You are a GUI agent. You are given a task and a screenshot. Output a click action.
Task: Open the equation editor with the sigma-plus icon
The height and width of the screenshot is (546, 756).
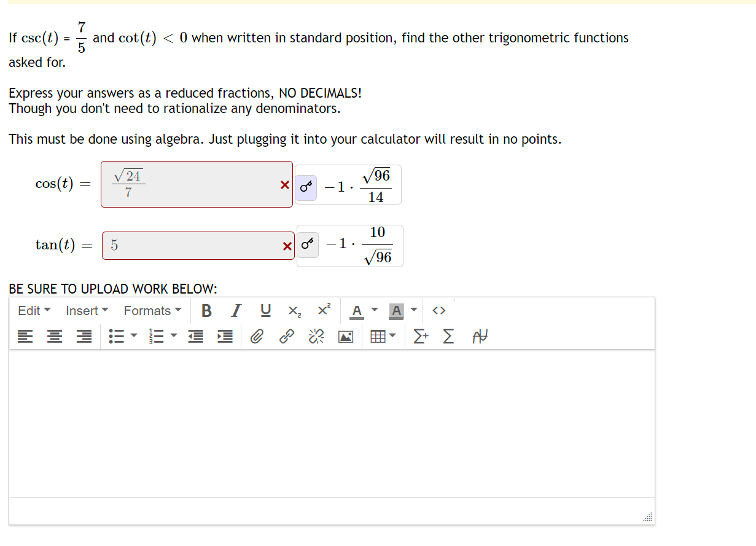click(421, 336)
